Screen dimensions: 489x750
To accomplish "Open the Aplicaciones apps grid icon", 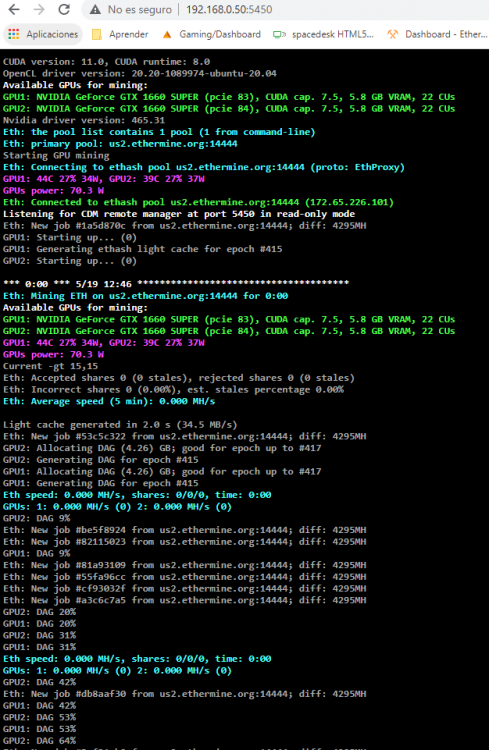I will point(14,34).
